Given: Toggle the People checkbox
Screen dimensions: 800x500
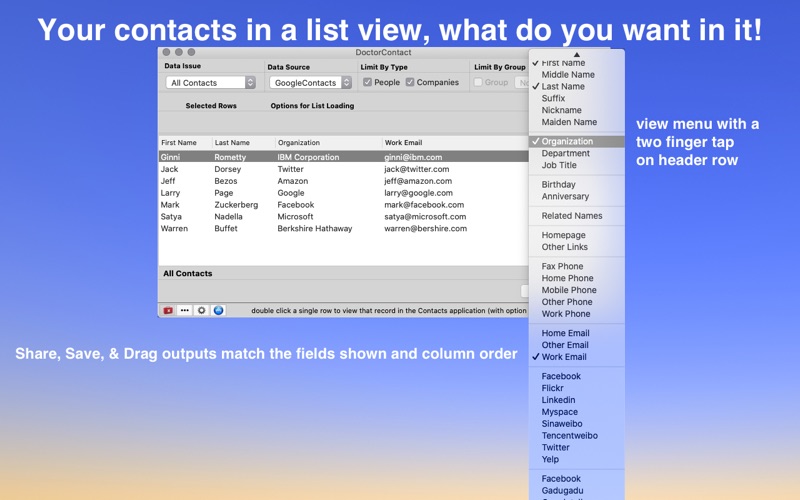Looking at the screenshot, I should click(x=367, y=82).
